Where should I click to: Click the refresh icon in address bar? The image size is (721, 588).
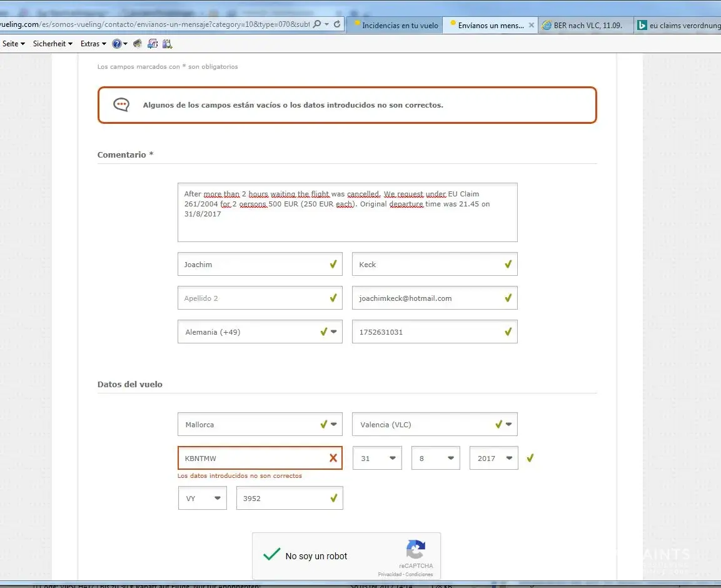click(x=337, y=24)
